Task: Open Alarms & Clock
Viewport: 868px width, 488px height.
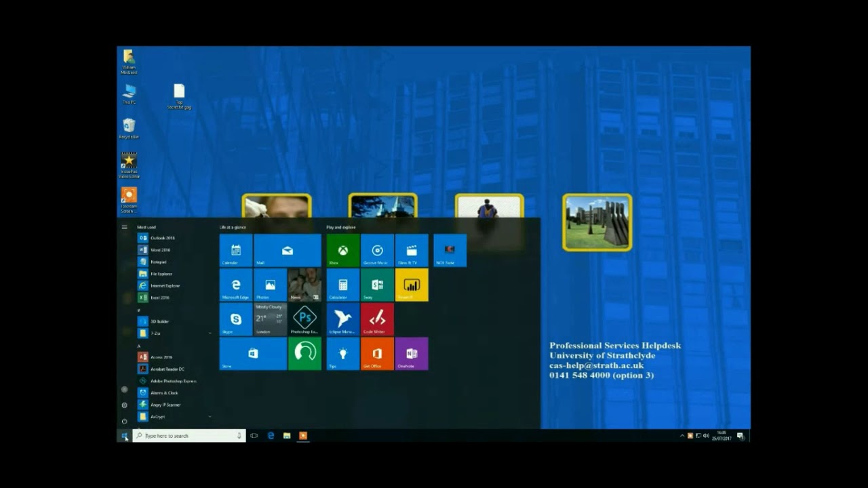Action: tap(174, 392)
